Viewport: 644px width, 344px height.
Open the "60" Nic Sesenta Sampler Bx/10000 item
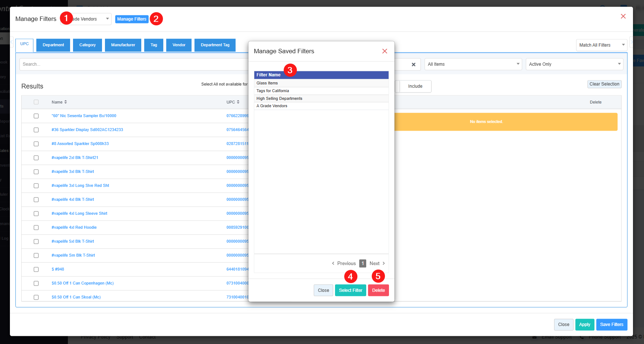click(84, 116)
